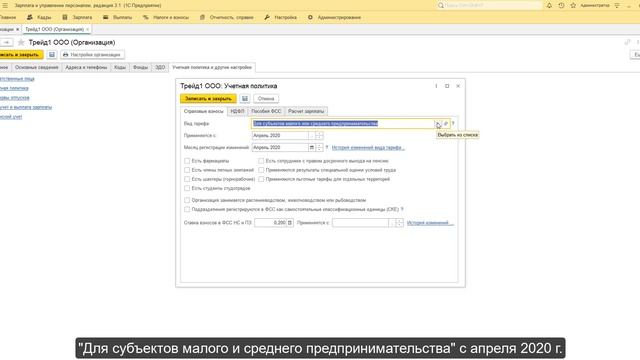Switch to Пособия ФСС tab
640x360 pixels.
point(266,111)
